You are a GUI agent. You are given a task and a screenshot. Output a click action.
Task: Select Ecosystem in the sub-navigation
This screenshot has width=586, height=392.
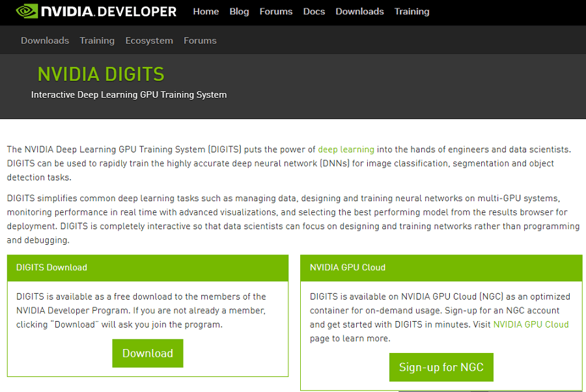point(149,40)
